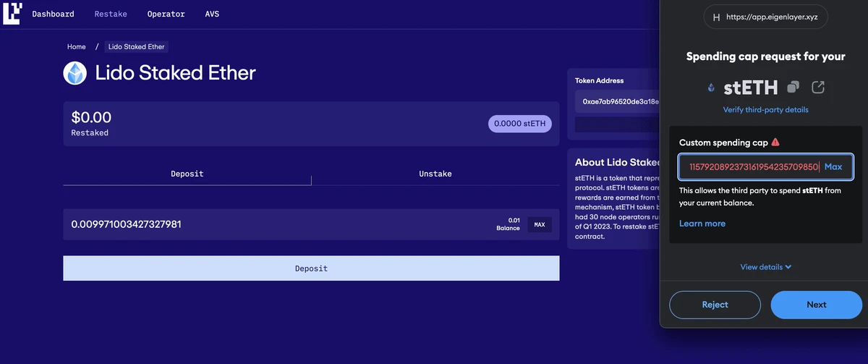Open stETH in block explorer icon
Screen dimensions: 868x364
(818, 88)
